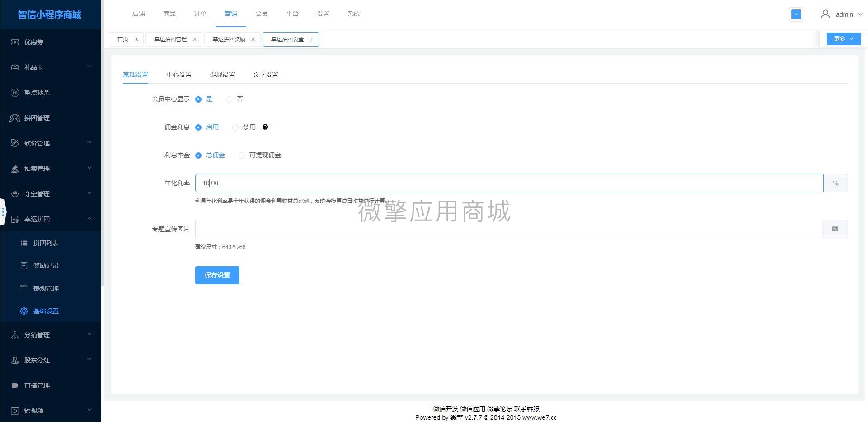Expand the 礼品卡 menu chevron

tap(89, 67)
